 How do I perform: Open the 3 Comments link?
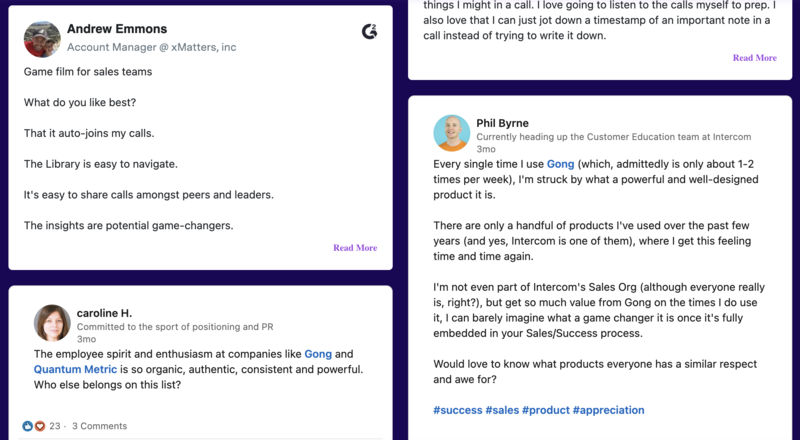click(99, 425)
